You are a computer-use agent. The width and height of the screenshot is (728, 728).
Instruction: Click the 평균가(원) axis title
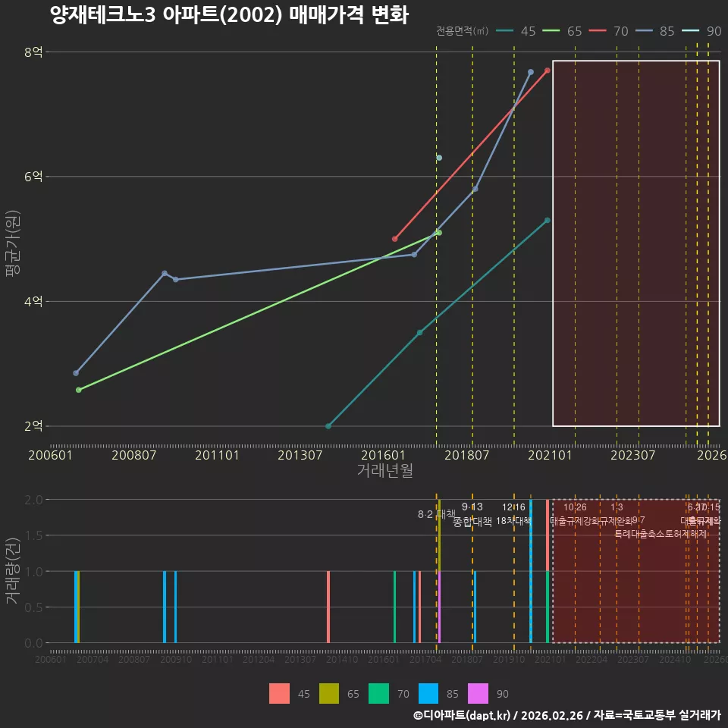pos(13,243)
